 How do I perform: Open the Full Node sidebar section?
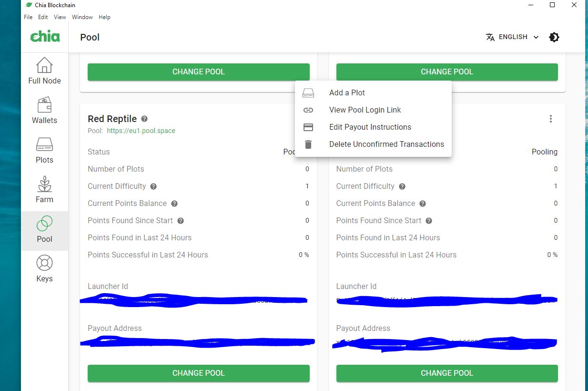(44, 72)
